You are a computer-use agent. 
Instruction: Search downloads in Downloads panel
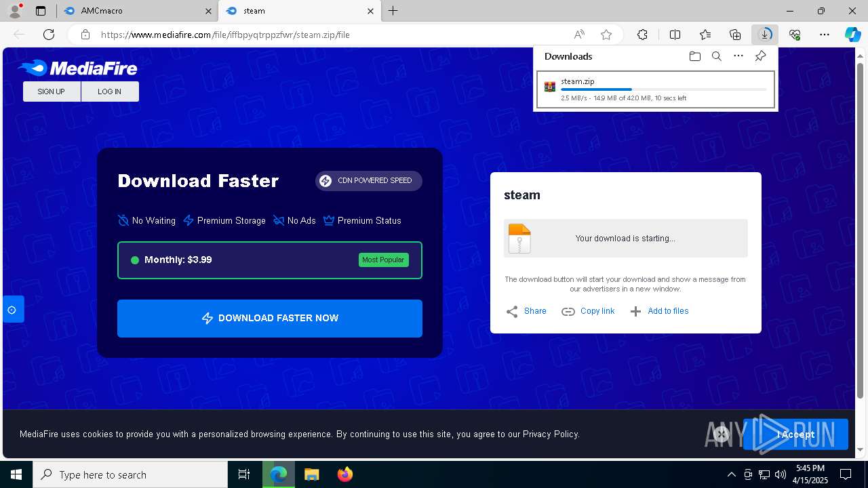pyautogui.click(x=716, y=56)
